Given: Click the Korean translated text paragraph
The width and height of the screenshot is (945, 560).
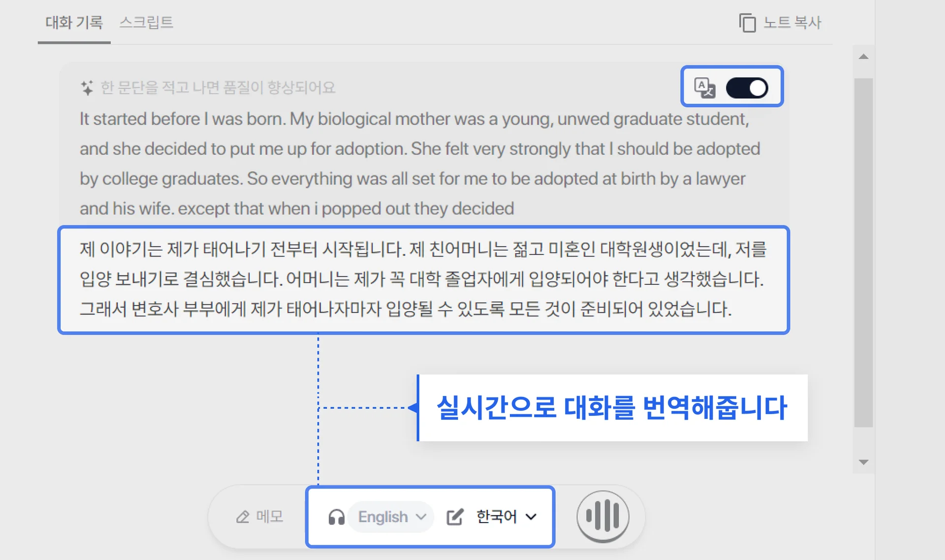Looking at the screenshot, I should pos(422,279).
